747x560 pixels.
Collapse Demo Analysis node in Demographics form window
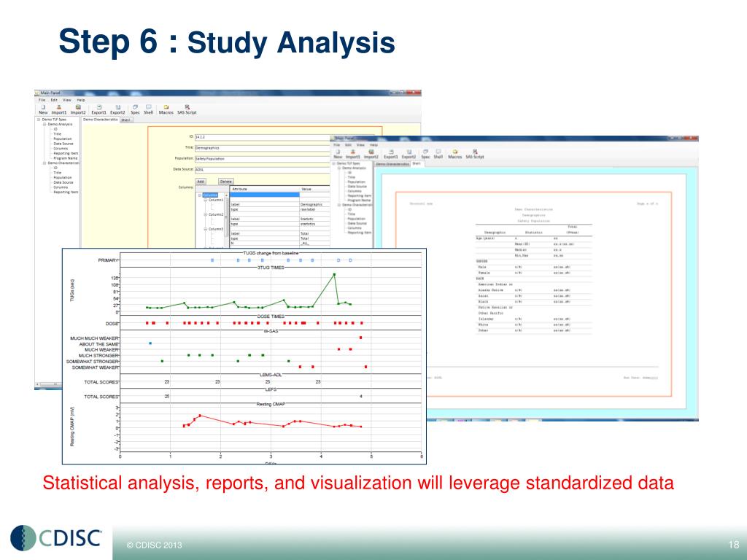tap(44, 124)
